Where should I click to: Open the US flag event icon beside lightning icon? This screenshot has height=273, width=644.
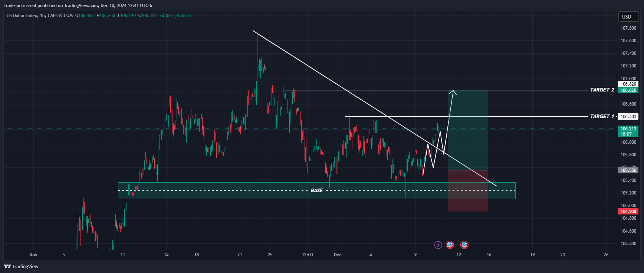[x=450, y=245]
